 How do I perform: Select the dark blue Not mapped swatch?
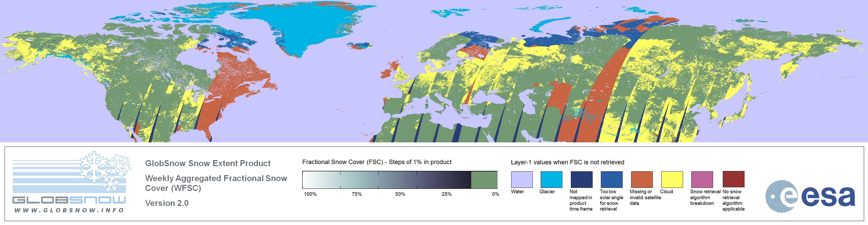coord(582,179)
